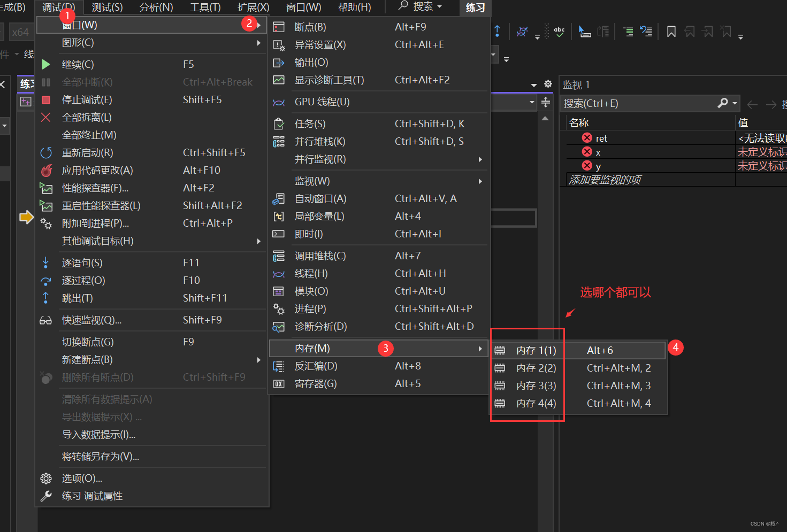
Task: Expand 其他调试目标(H) submenu
Action: [151, 241]
